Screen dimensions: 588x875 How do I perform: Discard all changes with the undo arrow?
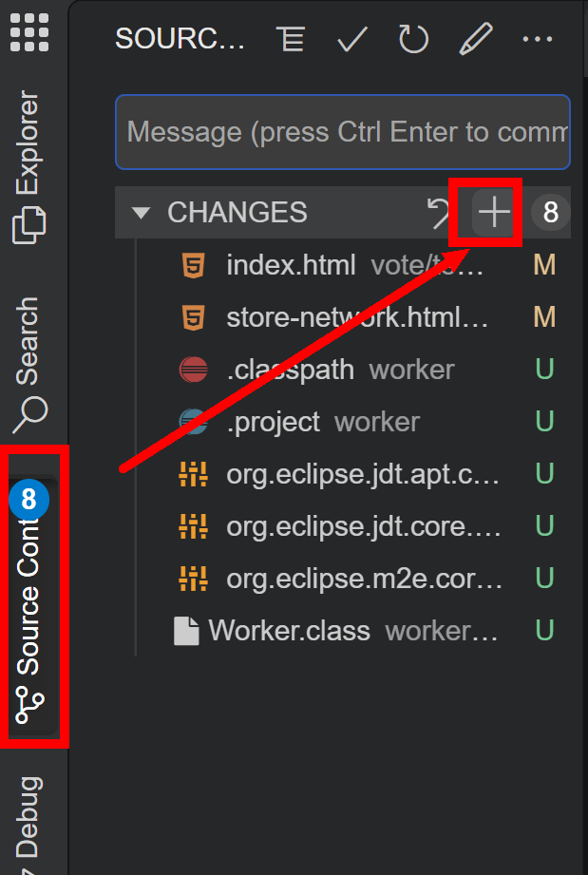click(x=439, y=213)
